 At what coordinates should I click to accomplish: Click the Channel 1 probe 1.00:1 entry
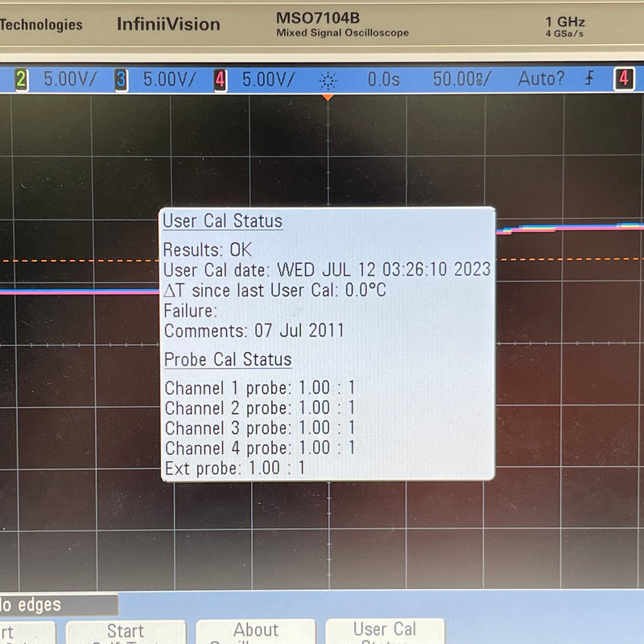(x=259, y=388)
